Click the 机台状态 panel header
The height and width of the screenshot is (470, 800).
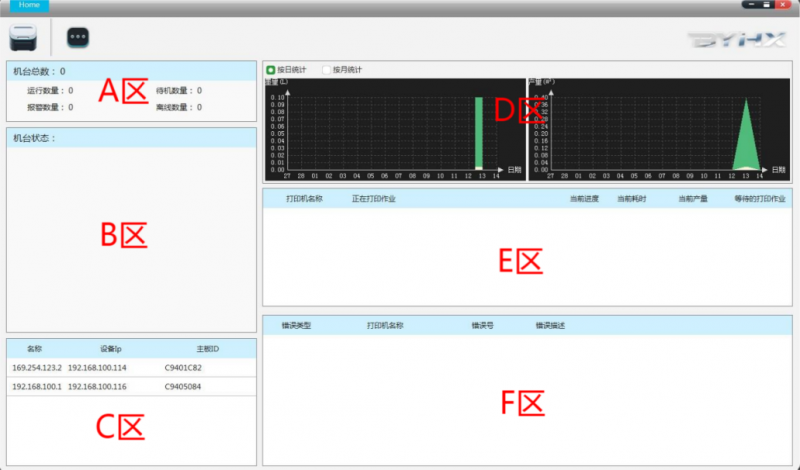click(34, 138)
